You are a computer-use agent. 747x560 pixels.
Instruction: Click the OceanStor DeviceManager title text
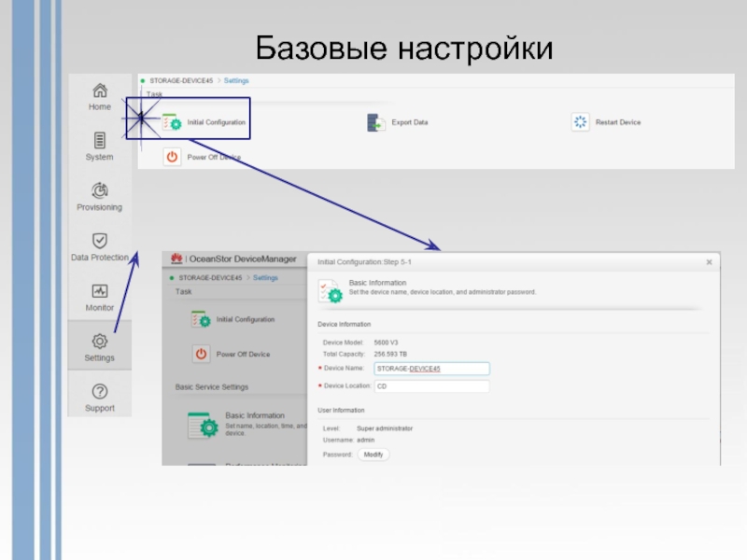(x=243, y=259)
